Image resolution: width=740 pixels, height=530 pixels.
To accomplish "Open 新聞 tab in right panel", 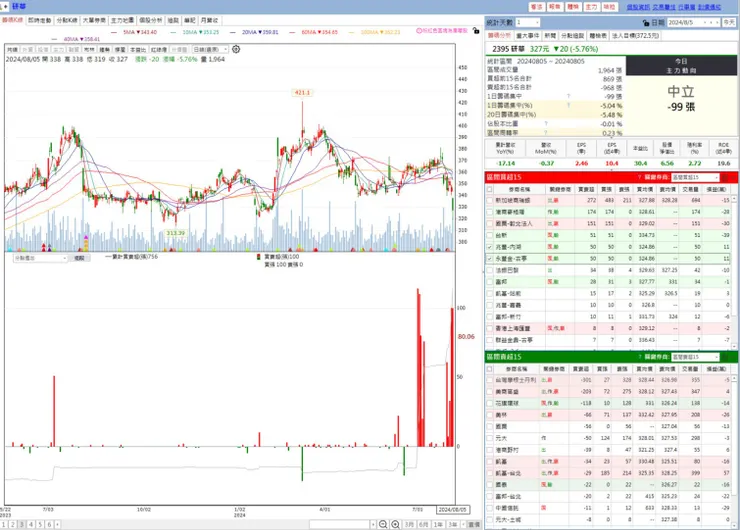I will (x=550, y=36).
